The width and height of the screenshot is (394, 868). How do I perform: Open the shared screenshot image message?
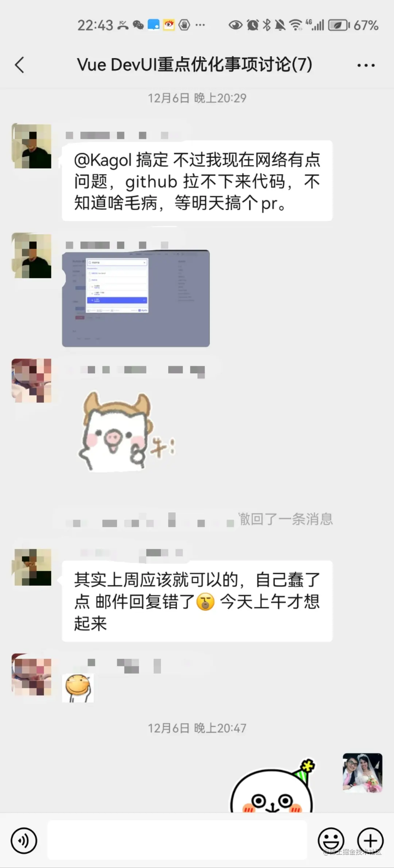click(136, 298)
